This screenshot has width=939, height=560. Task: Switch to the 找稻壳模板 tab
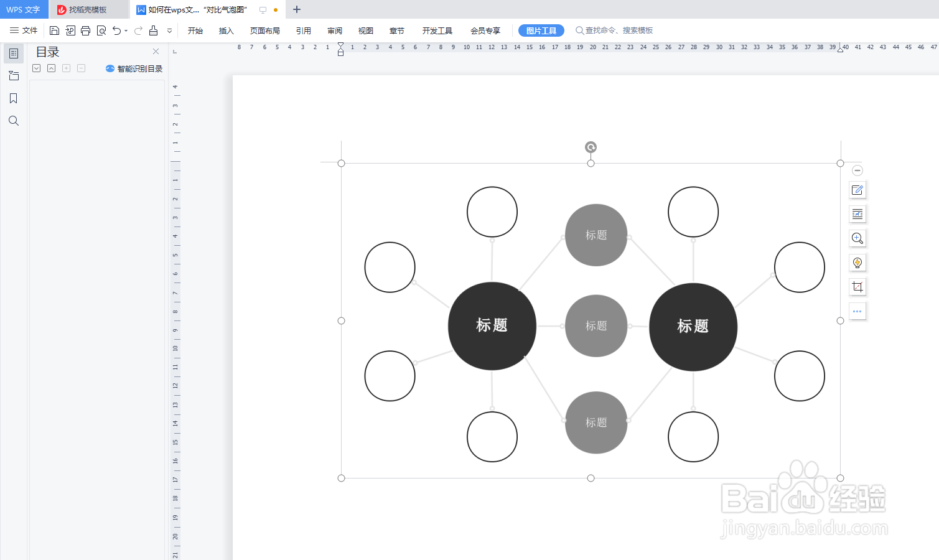click(x=88, y=9)
